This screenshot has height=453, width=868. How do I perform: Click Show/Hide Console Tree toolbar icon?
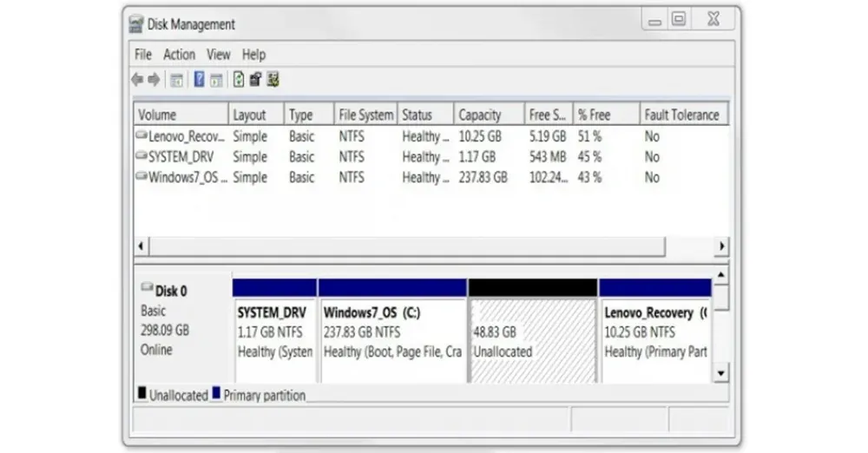176,81
